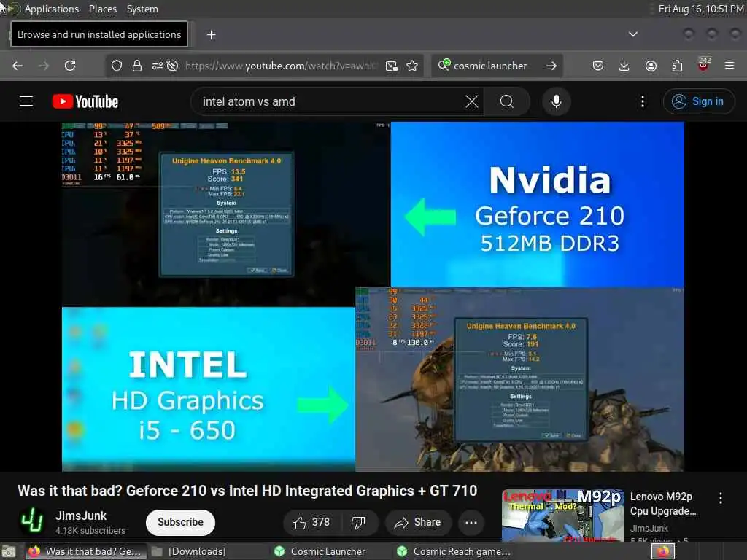Click the autoplay blocked icon in address bar
Viewport: 747px width, 560px height.
[x=172, y=66]
